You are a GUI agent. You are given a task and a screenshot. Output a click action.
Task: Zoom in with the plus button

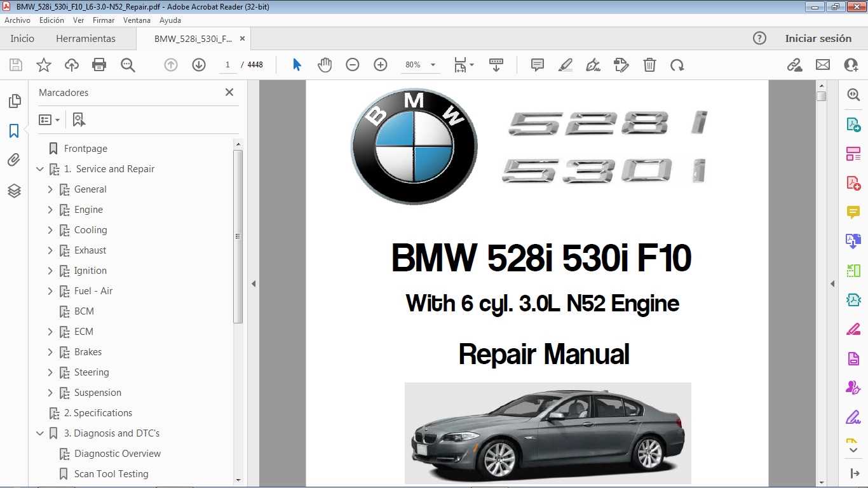[381, 65]
